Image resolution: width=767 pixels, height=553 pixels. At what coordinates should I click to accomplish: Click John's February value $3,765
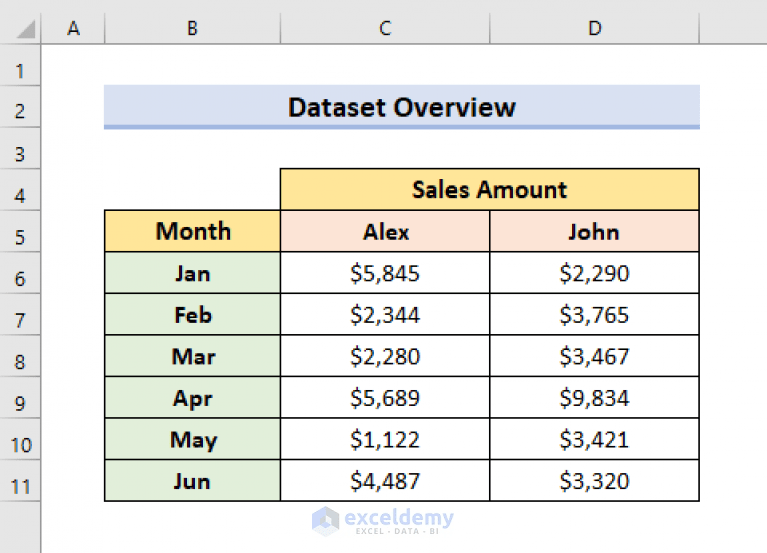(x=594, y=315)
